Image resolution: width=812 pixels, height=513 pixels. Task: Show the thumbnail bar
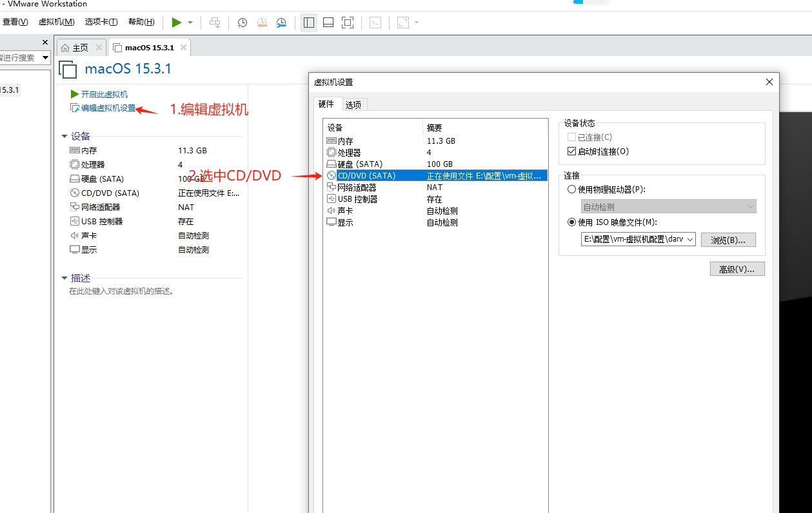click(x=328, y=22)
